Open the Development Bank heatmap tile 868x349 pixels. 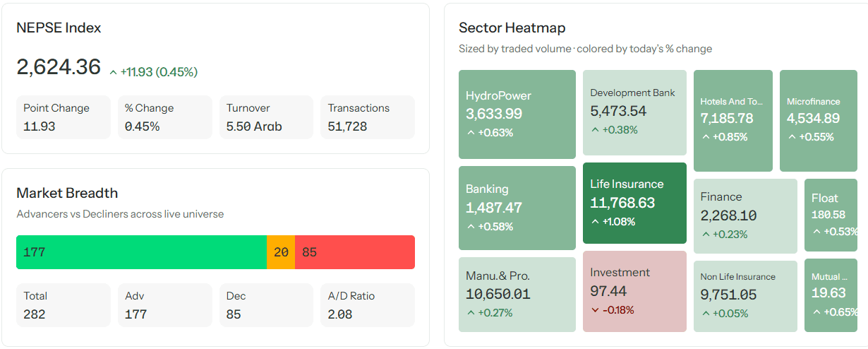click(x=634, y=113)
